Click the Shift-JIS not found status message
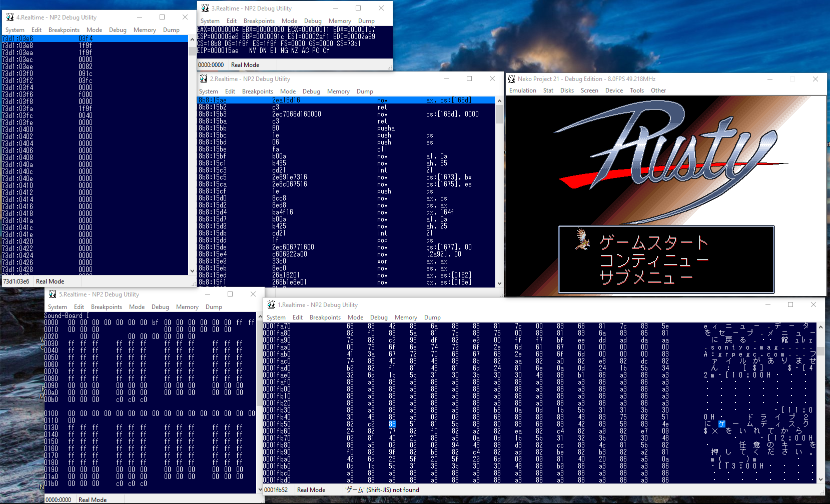The image size is (830, 504). [383, 490]
